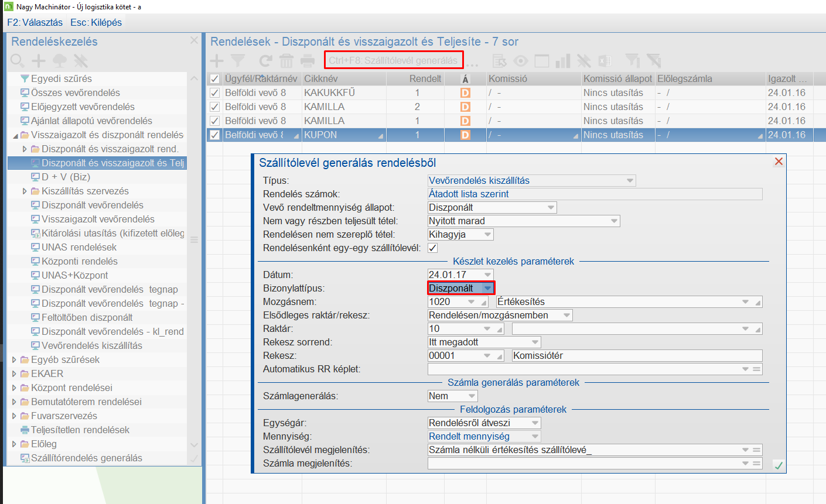Open the Kihagyja dropdown
Screen dimensions: 826x504
[488, 234]
